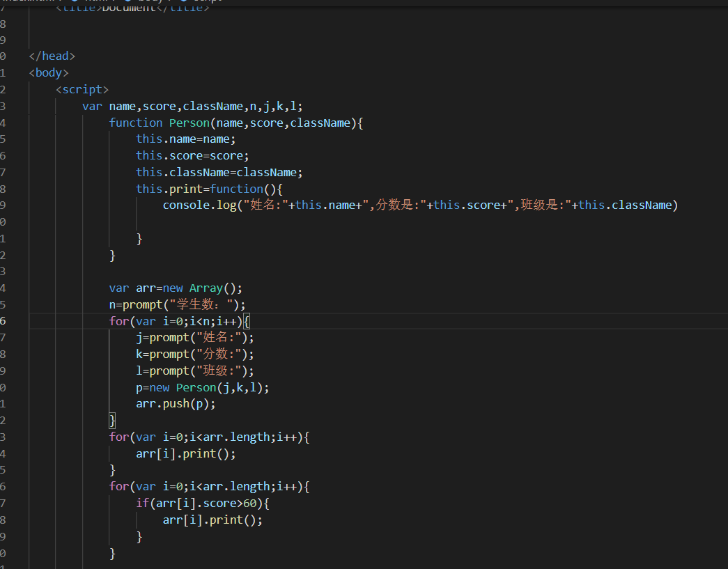Click the j=prompt("姓名:") line

tap(195, 337)
